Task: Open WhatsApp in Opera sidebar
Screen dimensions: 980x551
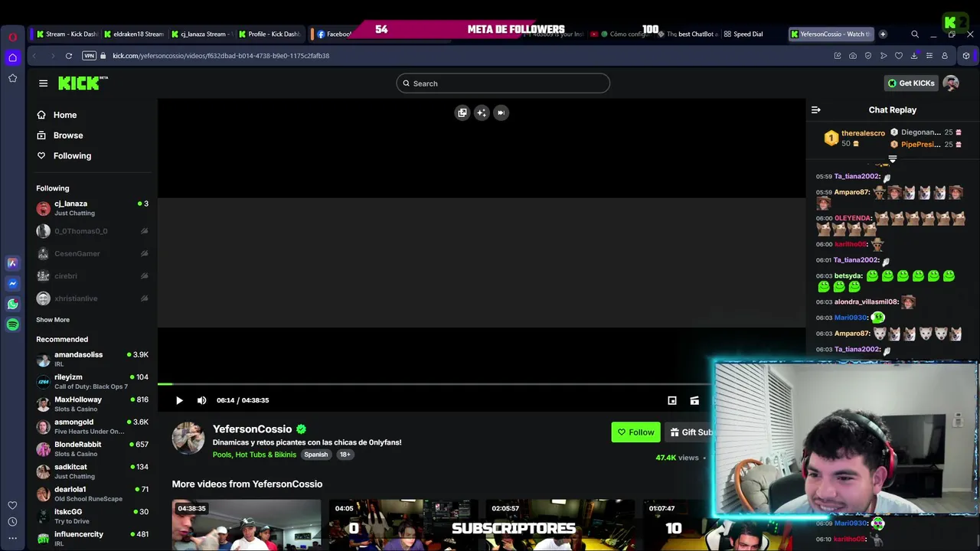Action: pos(12,304)
